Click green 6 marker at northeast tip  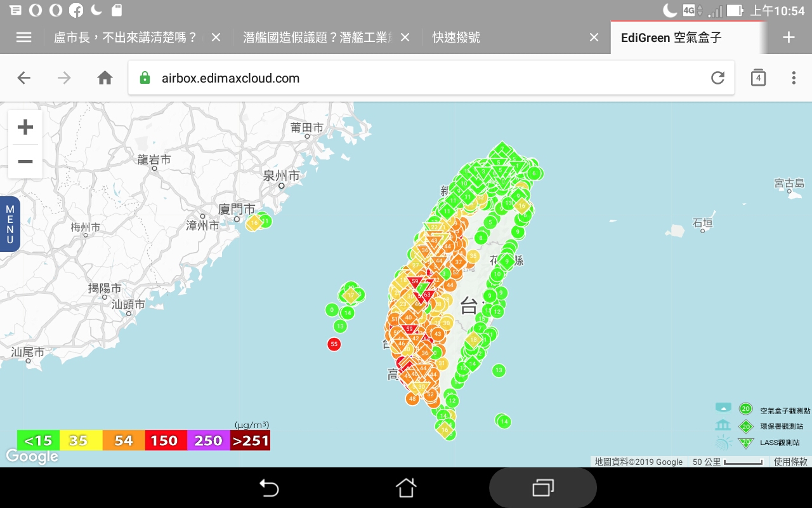(x=534, y=173)
